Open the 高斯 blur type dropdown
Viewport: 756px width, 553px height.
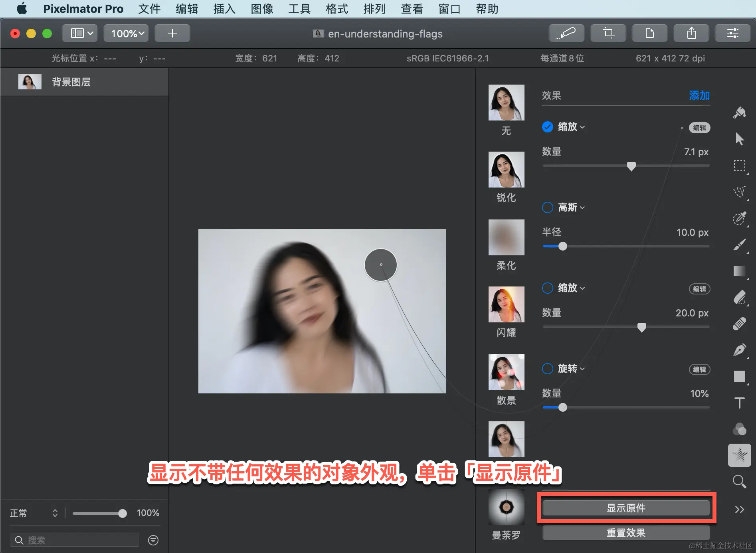[571, 207]
